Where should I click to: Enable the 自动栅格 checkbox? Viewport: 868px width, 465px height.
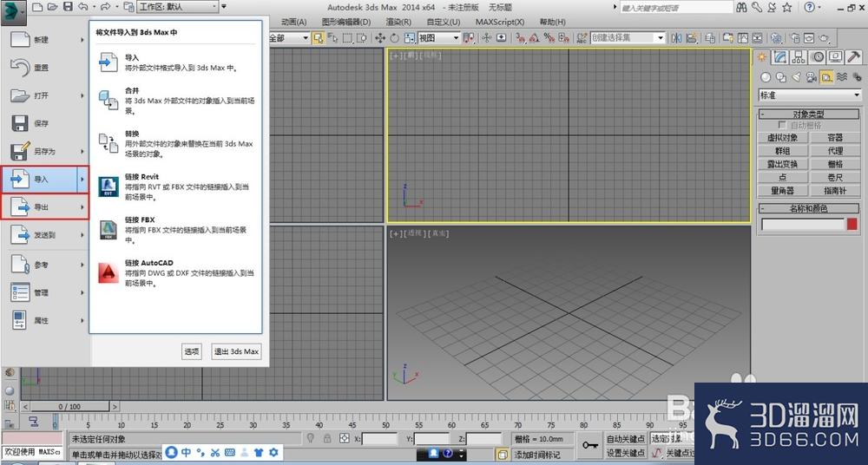782,126
